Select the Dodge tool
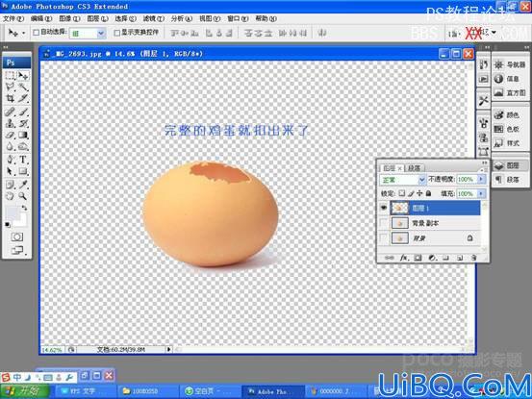Viewport: 532px width, 399px height. pos(23,146)
